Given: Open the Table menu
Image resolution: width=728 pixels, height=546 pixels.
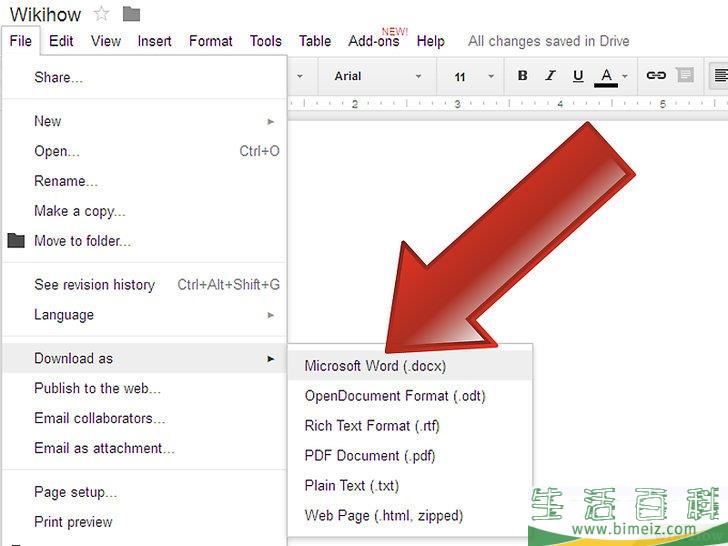Looking at the screenshot, I should tap(315, 41).
